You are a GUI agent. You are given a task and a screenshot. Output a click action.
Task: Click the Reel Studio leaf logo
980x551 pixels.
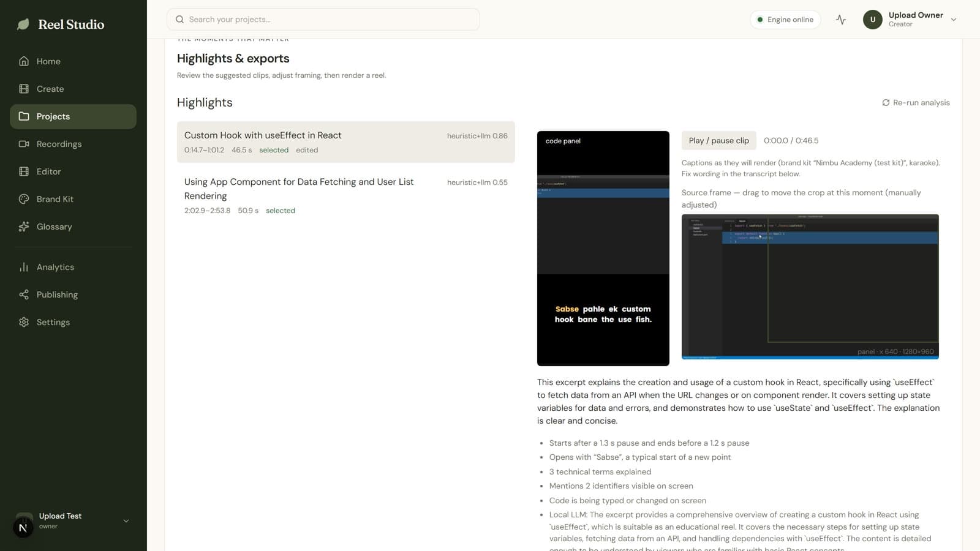click(x=23, y=24)
